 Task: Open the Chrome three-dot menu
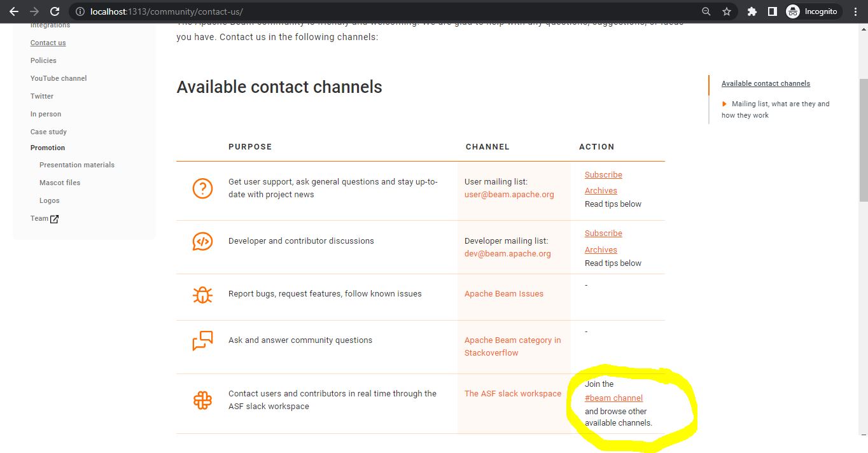point(856,11)
